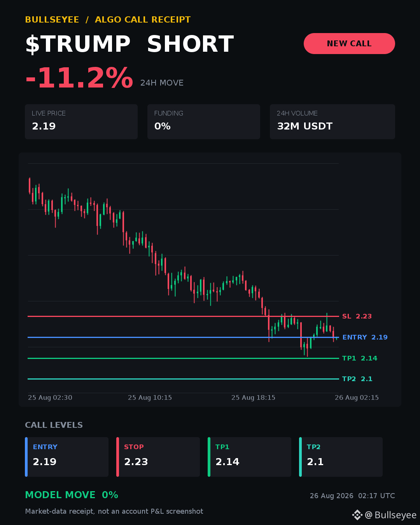
Task: Click the 26 Aug 2026 02:17 UTC timestamp
Action: 352,496
